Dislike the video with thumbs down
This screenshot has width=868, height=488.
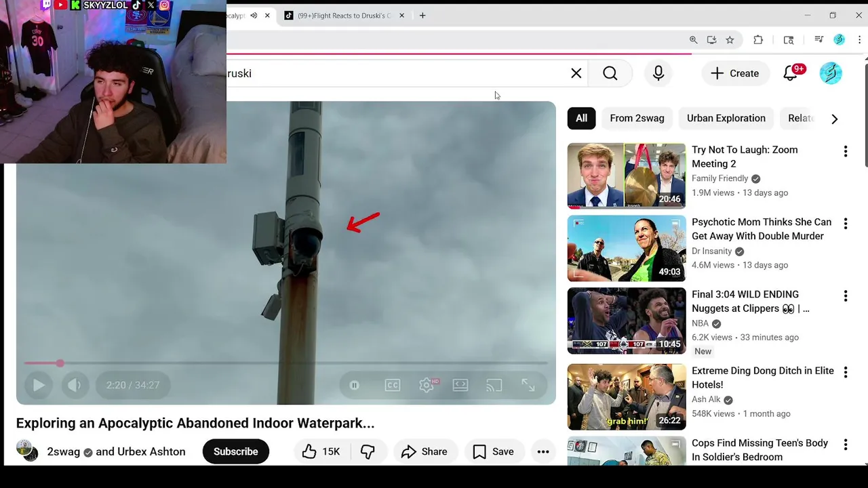(368, 451)
